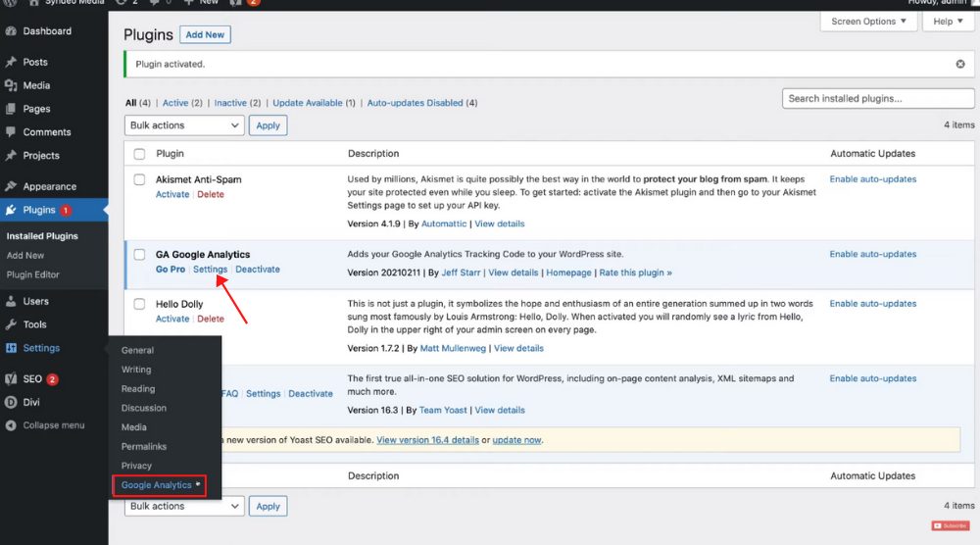980x545 pixels.
Task: Expand the Help panel
Action: point(948,22)
